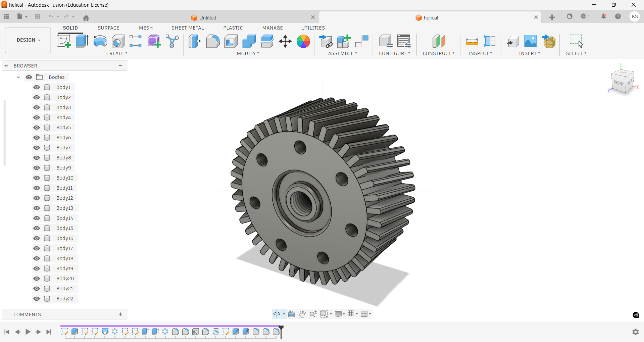The height and width of the screenshot is (342, 644).
Task: Click the Measure tool icon
Action: point(472,41)
